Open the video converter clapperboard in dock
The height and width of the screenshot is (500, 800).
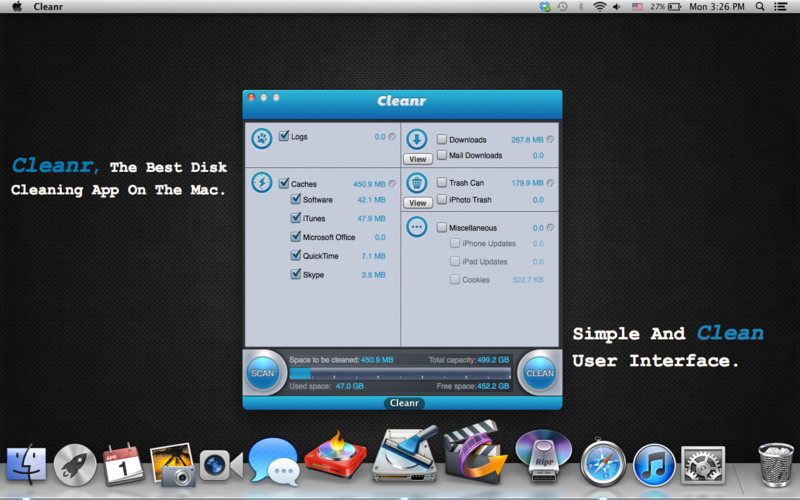[x=475, y=452]
